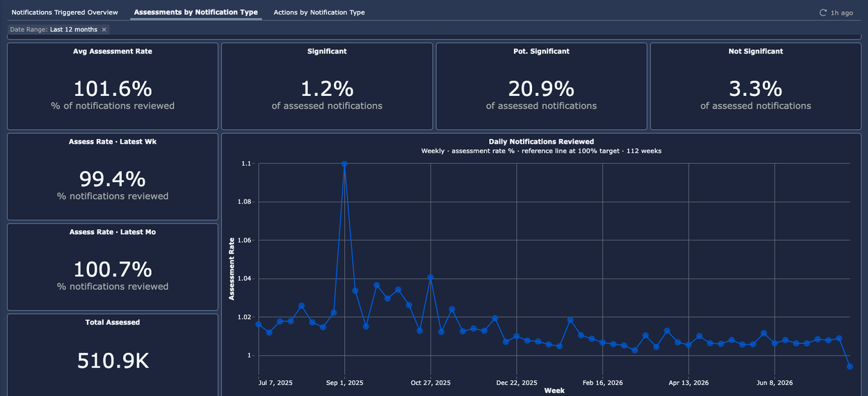This screenshot has height=396, width=868.
Task: Click the Daily Notifications Reviewed chart title
Action: tap(541, 142)
